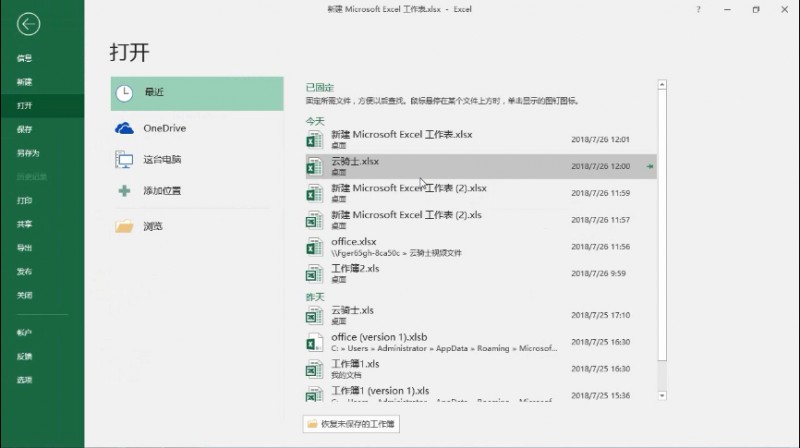Go to 打印 in the sidebar
The height and width of the screenshot is (448, 800).
[x=24, y=201]
